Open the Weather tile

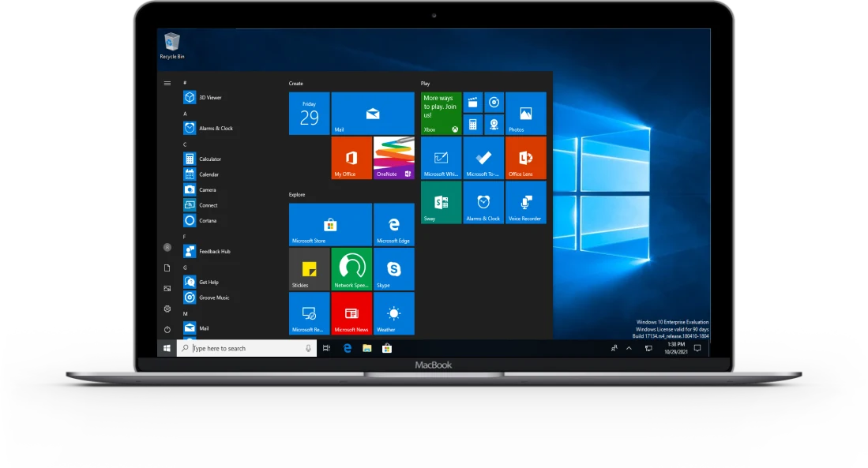tap(394, 313)
